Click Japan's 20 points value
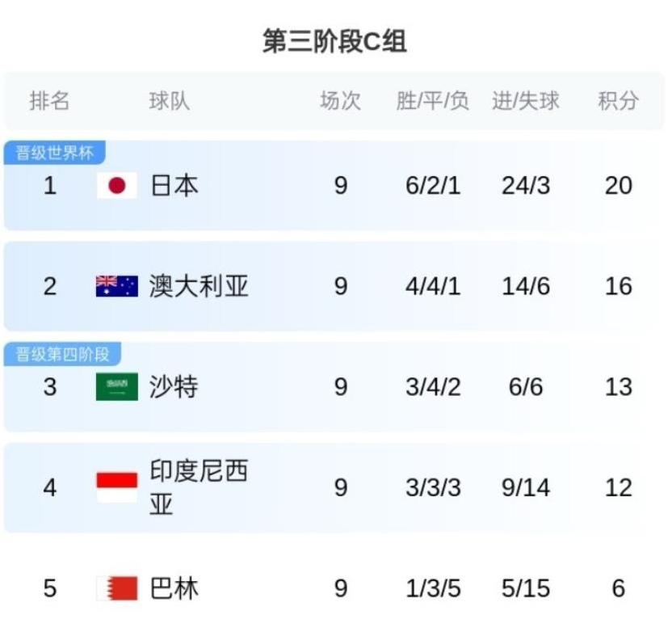Screen dimensions: 672x632 [x=618, y=186]
